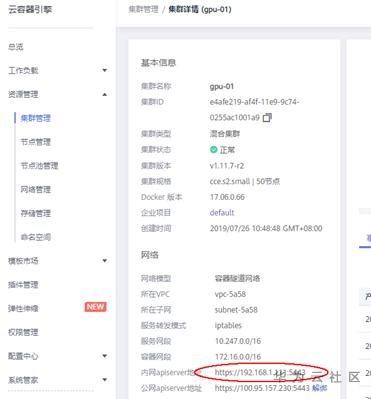Open 存储管理 in the sidebar
The width and height of the screenshot is (371, 399).
[36, 213]
